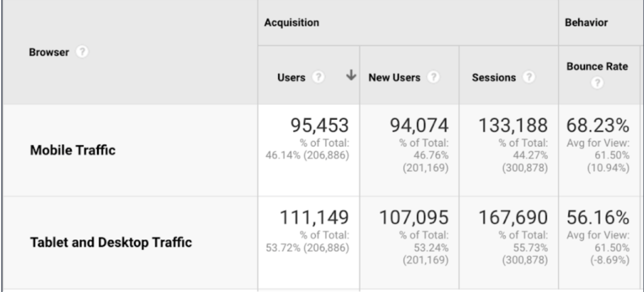Open help icon beside Browser header
Image resolution: width=644 pixels, height=292 pixels.
82,52
